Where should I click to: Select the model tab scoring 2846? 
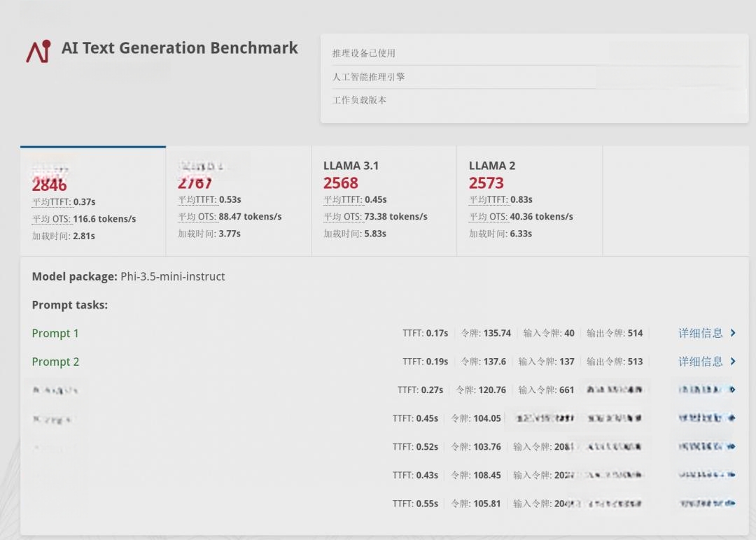(x=93, y=201)
